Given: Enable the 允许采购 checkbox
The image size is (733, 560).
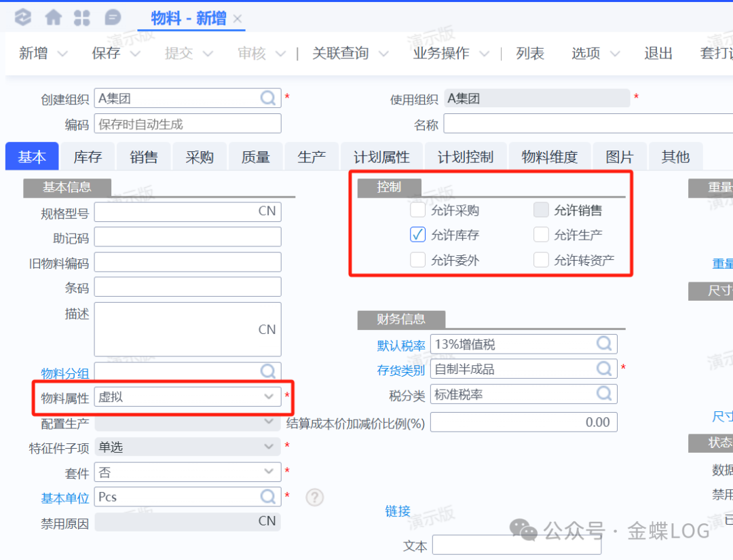Looking at the screenshot, I should click(417, 210).
